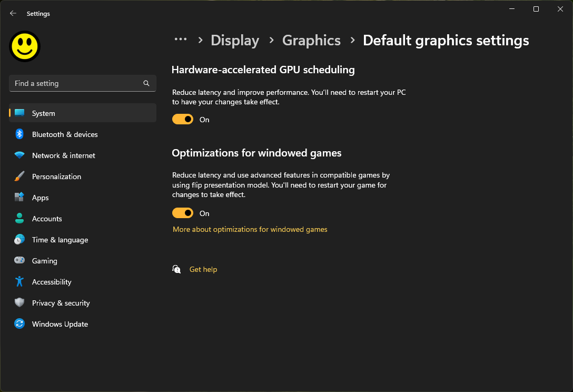Image resolution: width=573 pixels, height=392 pixels.
Task: Click the Privacy & security shield icon
Action: click(x=19, y=303)
